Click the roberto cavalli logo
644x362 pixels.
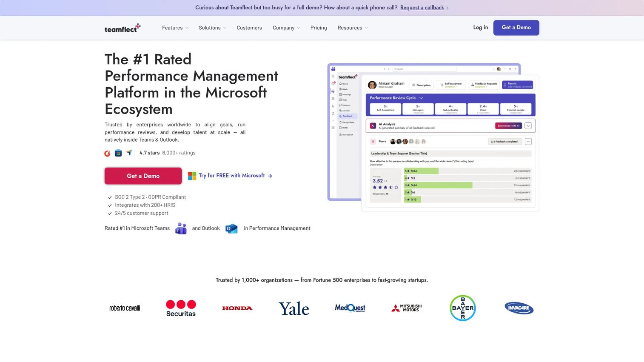pyautogui.click(x=125, y=308)
